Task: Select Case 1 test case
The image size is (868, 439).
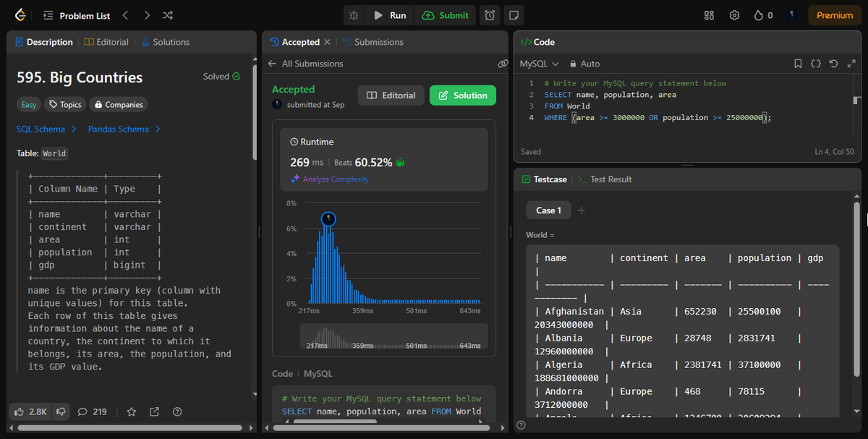Action: tap(548, 210)
